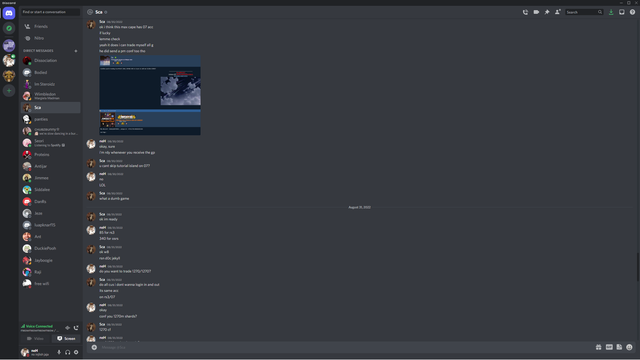Click the Search field in header
The image size is (640, 360).
[584, 12]
